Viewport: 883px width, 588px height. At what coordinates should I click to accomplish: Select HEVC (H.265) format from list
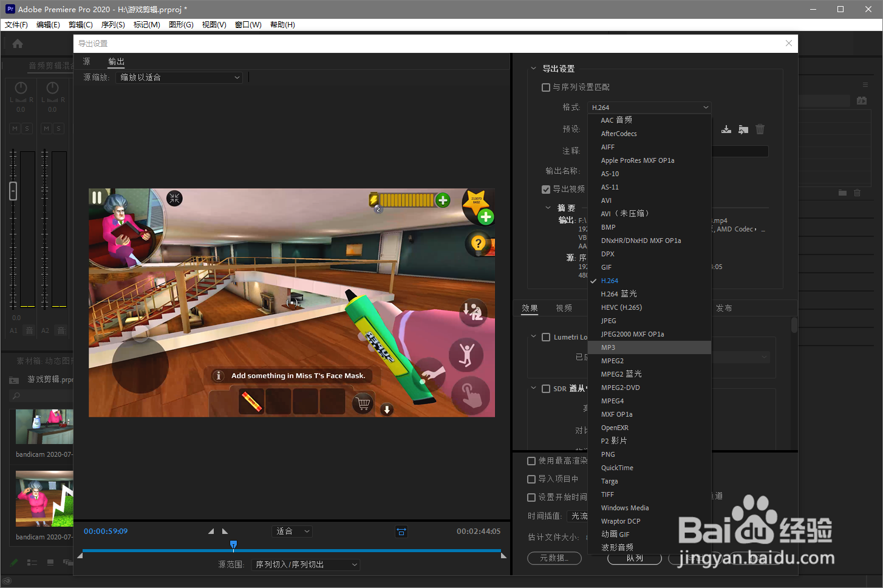pyautogui.click(x=649, y=307)
